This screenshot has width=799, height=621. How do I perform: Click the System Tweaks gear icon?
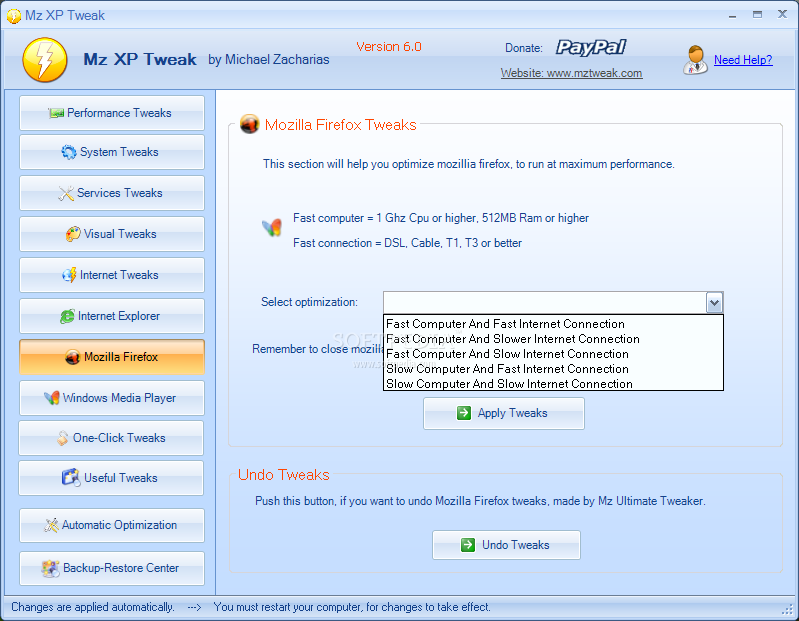(x=69, y=152)
